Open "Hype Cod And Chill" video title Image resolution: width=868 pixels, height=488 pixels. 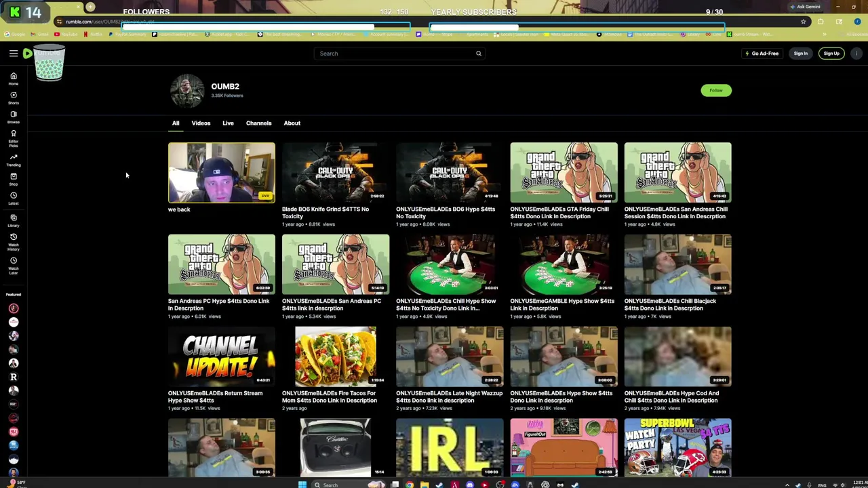(x=671, y=396)
